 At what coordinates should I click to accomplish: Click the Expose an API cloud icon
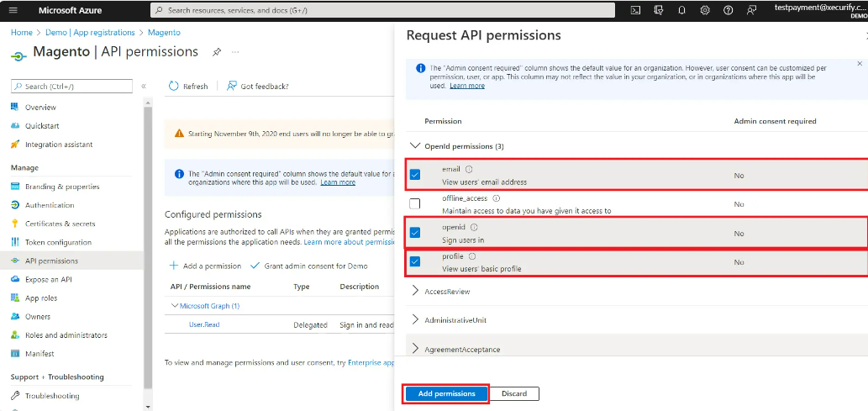click(15, 279)
